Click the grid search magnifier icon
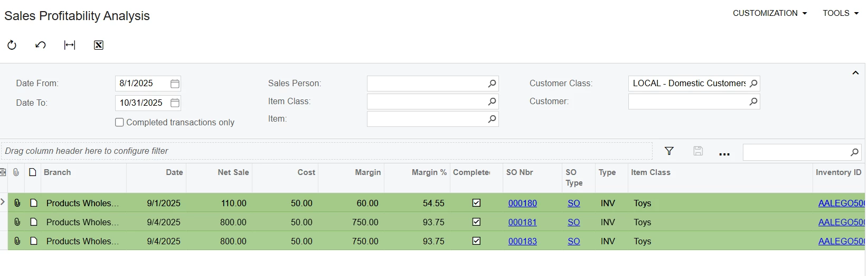This screenshot has height=276, width=868. tap(854, 152)
